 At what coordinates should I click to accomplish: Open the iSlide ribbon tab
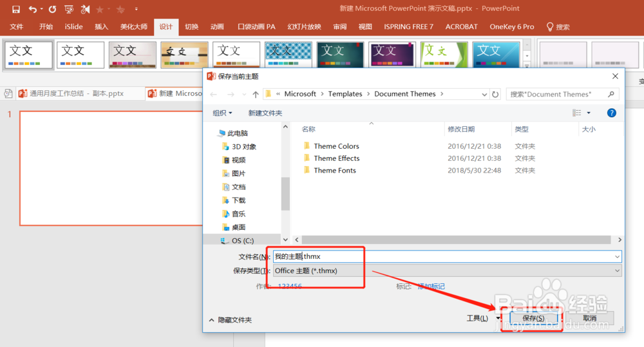[x=74, y=26]
